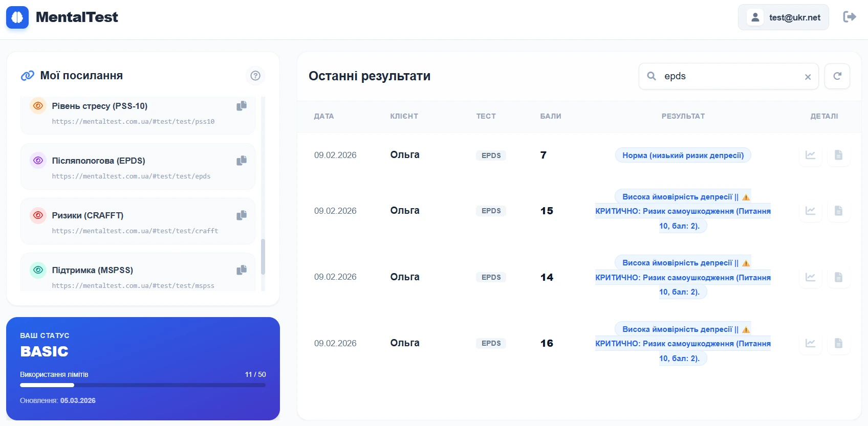Click the БАЛИ column header

[x=551, y=116]
